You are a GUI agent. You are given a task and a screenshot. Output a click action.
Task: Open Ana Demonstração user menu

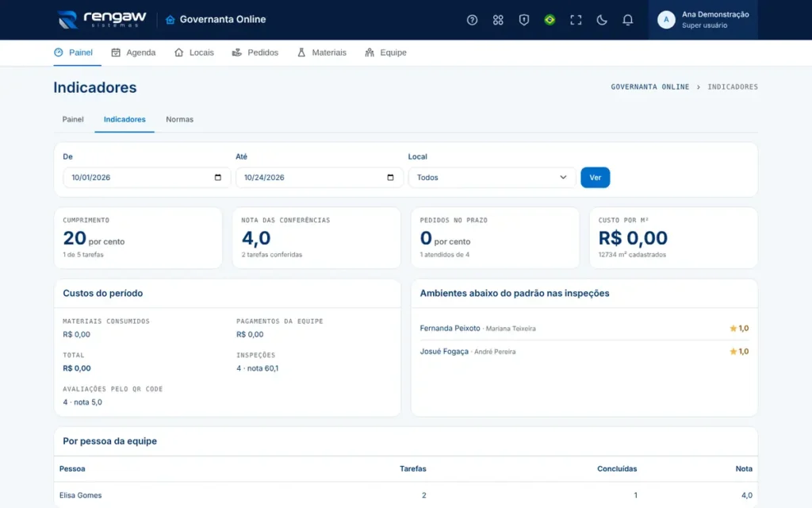pos(703,20)
